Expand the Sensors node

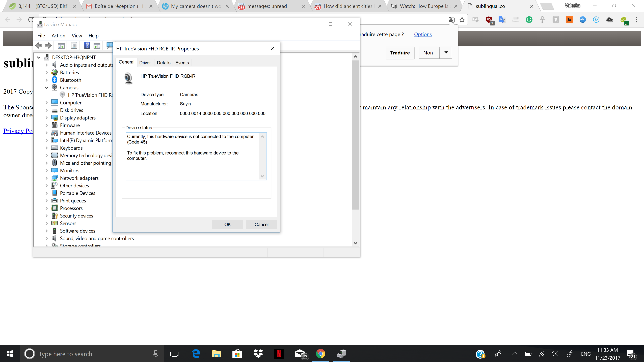pos(46,223)
